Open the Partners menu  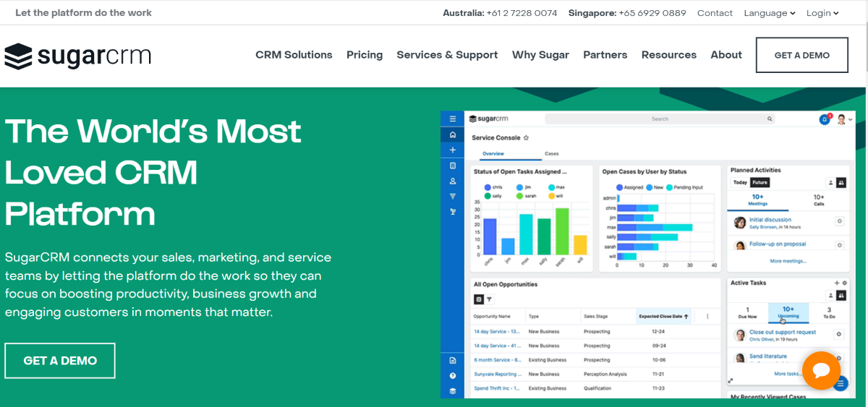click(x=605, y=55)
